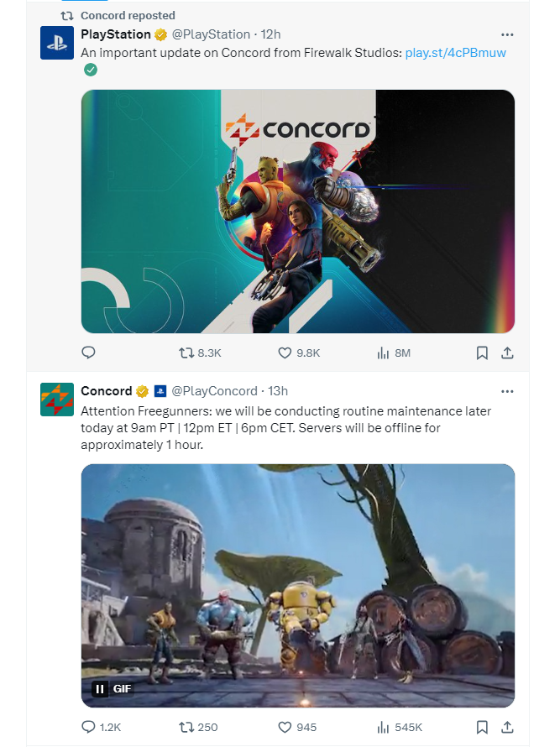
Task: Open the play.st/4cPBmuw link
Action: coord(456,53)
